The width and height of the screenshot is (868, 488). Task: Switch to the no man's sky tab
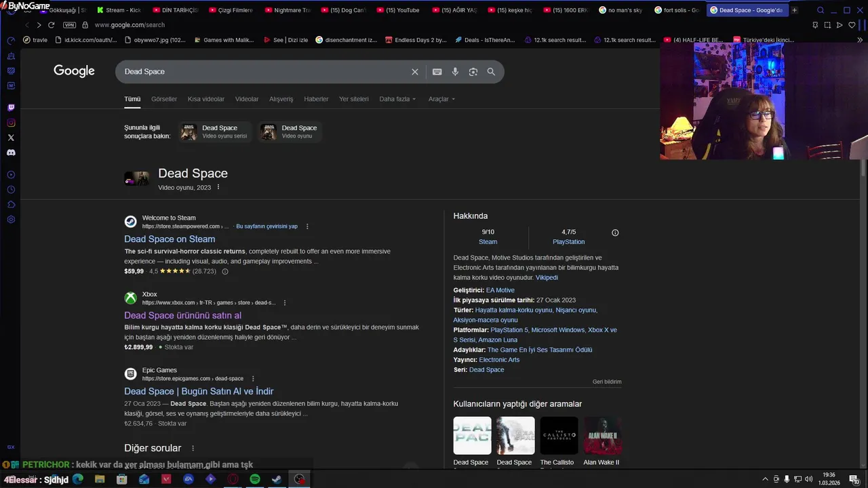pyautogui.click(x=620, y=10)
